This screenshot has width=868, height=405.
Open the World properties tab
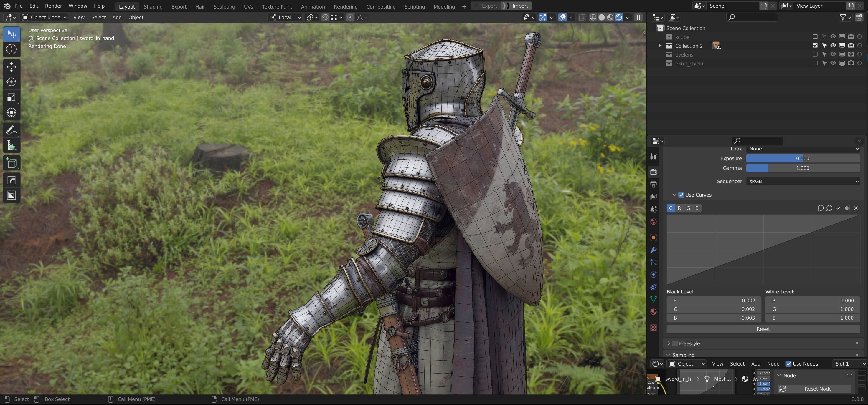point(654,222)
